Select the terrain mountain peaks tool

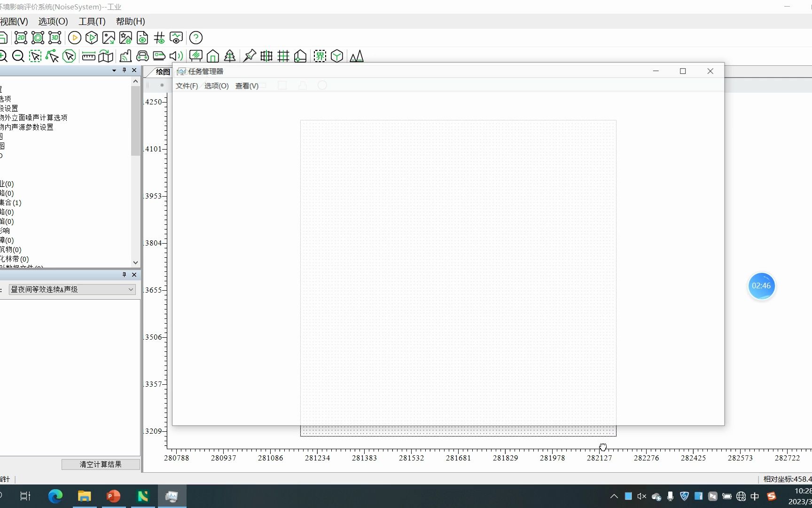pyautogui.click(x=357, y=56)
